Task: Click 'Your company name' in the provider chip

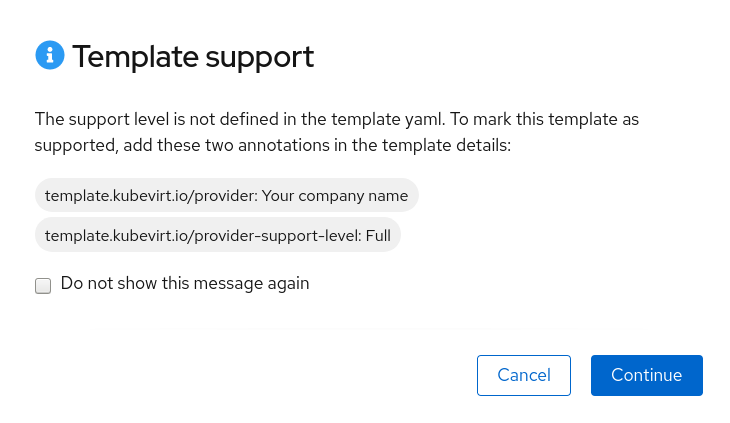Action: [334, 196]
